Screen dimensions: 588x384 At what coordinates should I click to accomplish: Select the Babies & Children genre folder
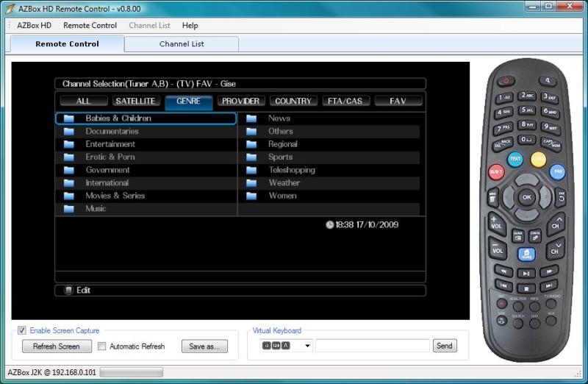[146, 118]
